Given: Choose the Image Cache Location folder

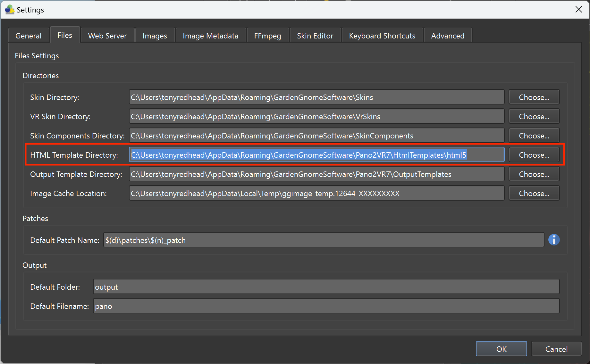Looking at the screenshot, I should click(534, 193).
